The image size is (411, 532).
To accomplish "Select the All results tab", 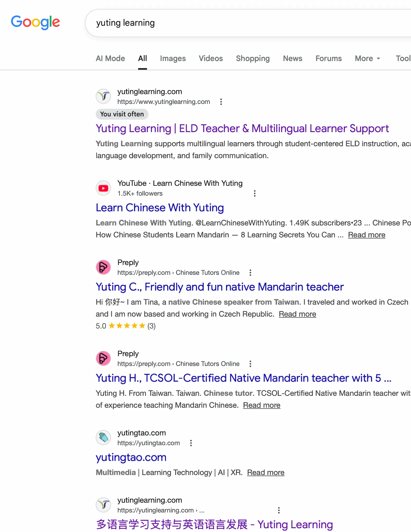I will coord(143,59).
